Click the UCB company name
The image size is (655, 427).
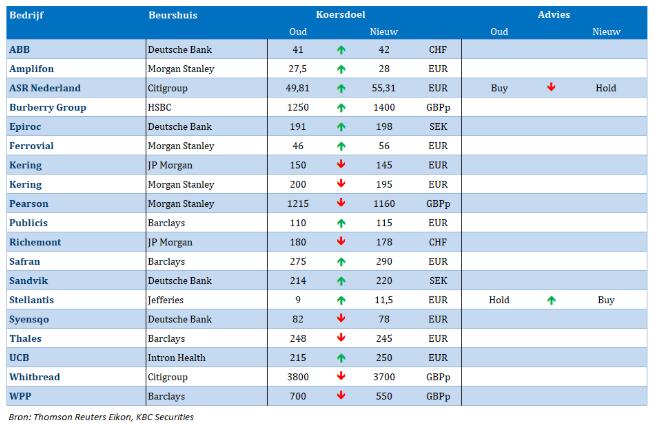click(x=19, y=358)
